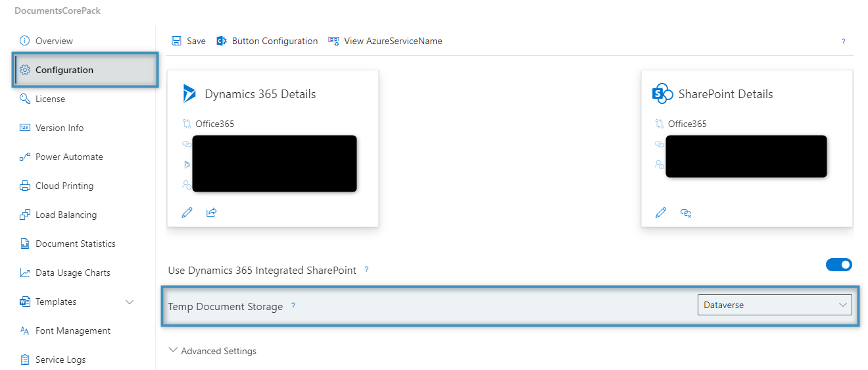Expand the Advanced Settings section
This screenshot has width=868, height=370.
(x=212, y=351)
